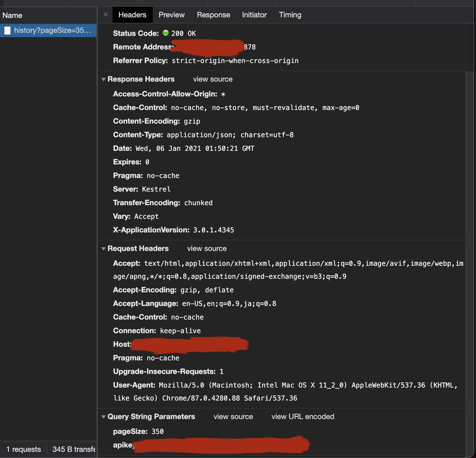Click the document icon beside history request

click(x=7, y=30)
